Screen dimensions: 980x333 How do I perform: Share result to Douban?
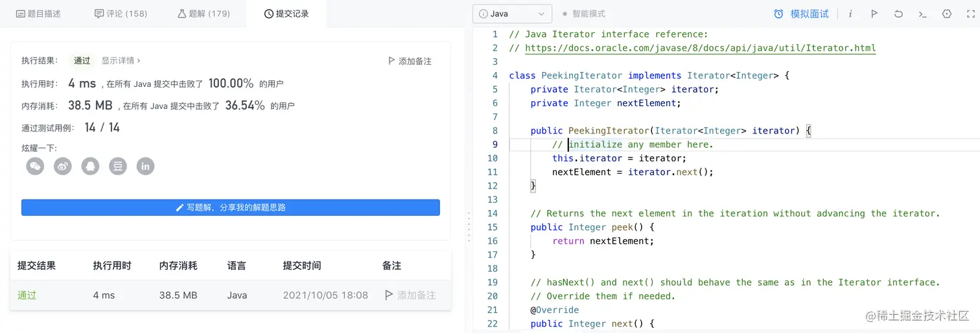(118, 166)
